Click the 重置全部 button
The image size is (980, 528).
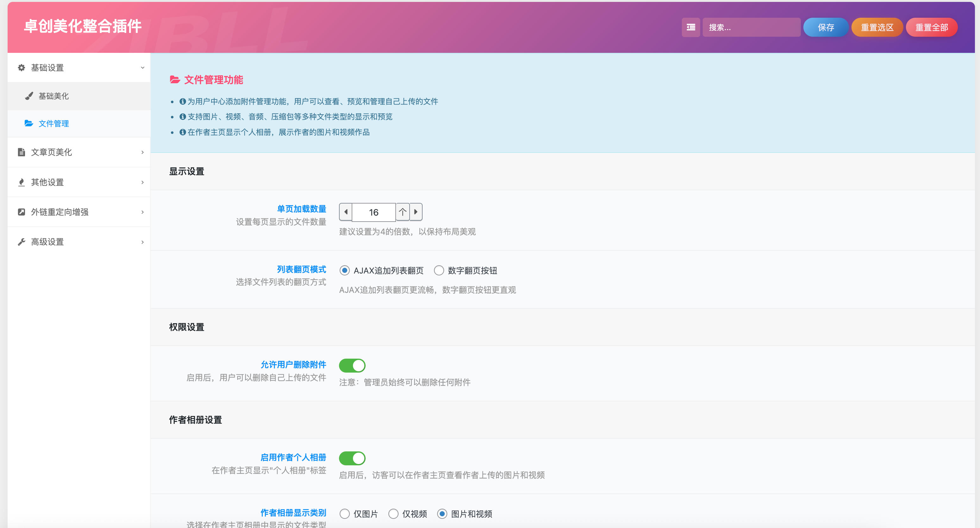tap(932, 28)
